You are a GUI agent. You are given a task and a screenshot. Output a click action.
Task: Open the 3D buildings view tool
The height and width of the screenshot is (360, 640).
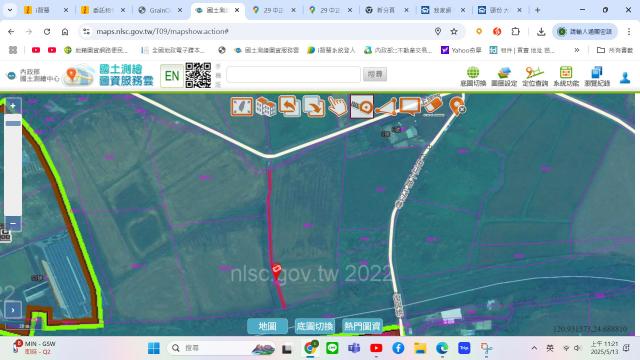(x=266, y=107)
